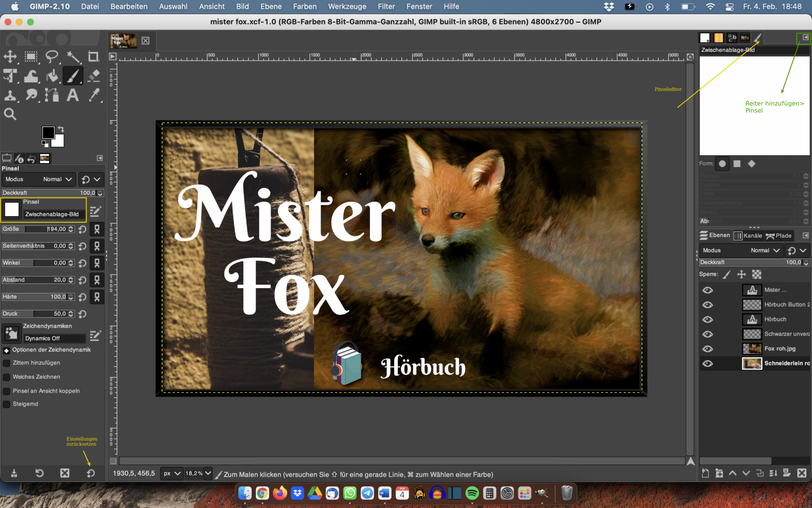This screenshot has width=812, height=508.
Task: Select the Color Picker tool
Action: (94, 96)
